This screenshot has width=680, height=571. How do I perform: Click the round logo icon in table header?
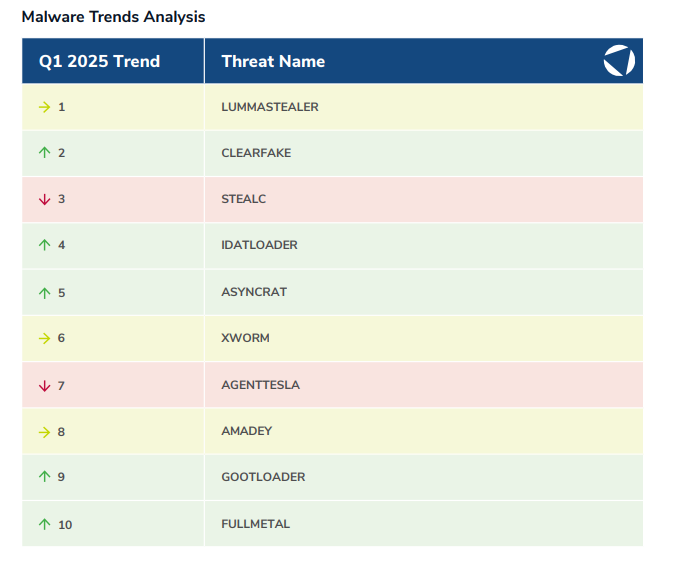pos(619,61)
